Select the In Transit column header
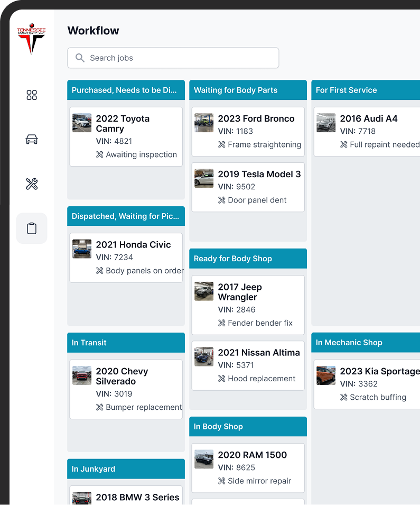 point(126,343)
